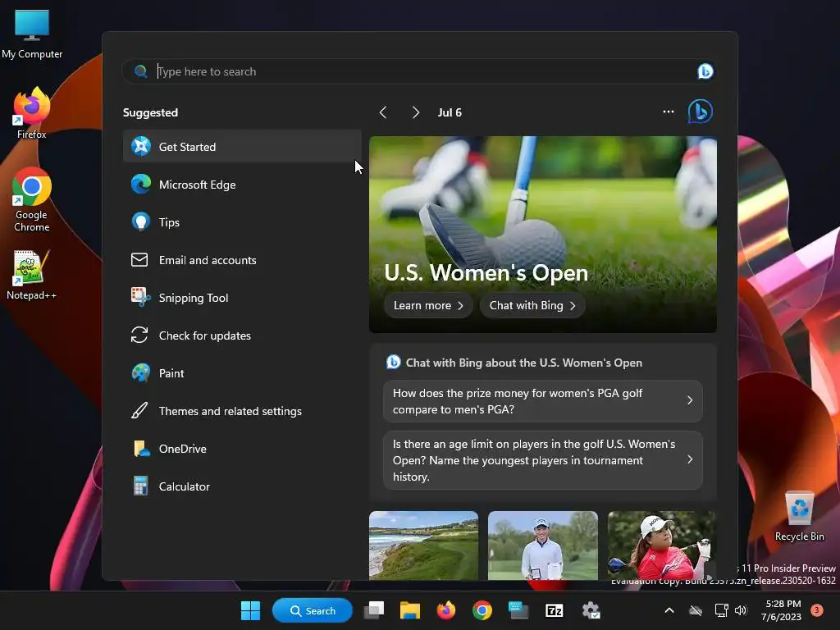Click the large Bing icon beside Jul 6
This screenshot has height=630, width=840.
(701, 112)
